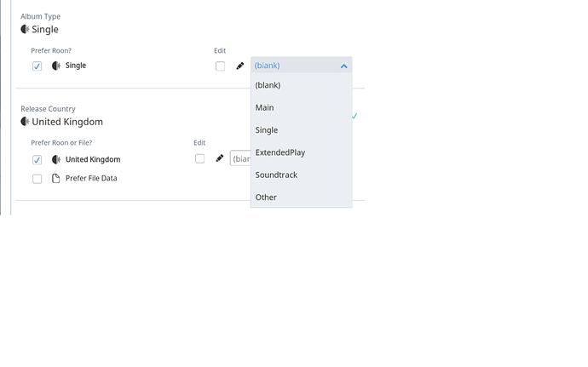
Task: Choose (blank) from the dropdown list
Action: pyautogui.click(x=301, y=85)
